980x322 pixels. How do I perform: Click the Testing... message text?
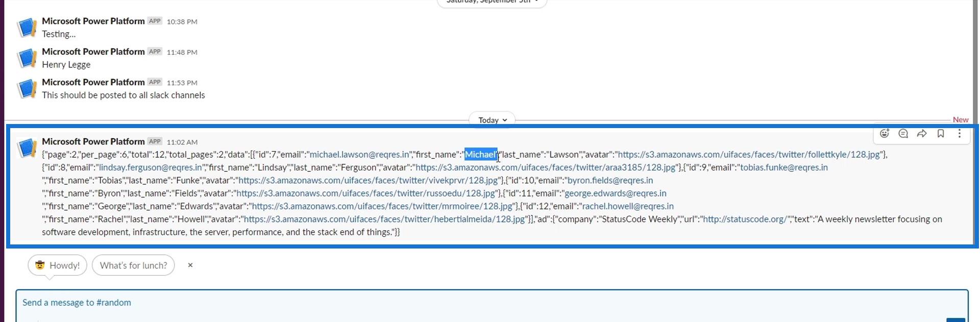click(59, 34)
